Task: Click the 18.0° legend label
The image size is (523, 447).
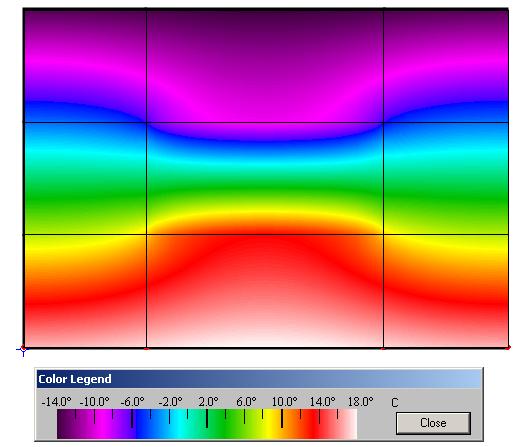Action: [x=361, y=401]
